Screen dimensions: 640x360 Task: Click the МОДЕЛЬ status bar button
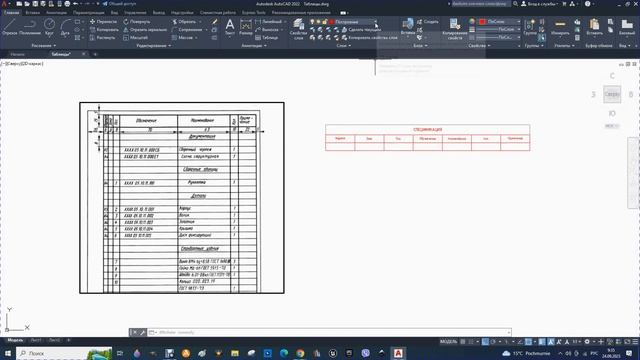[449, 342]
